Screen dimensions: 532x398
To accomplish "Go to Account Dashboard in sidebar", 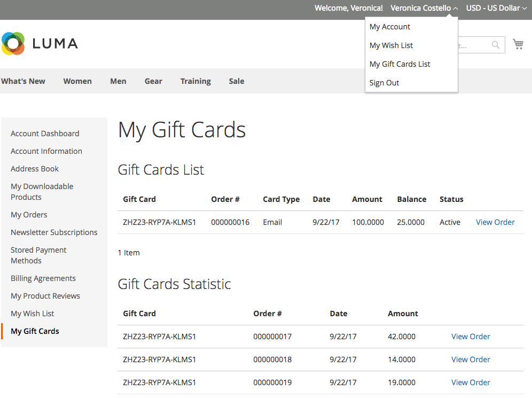I will (x=45, y=134).
